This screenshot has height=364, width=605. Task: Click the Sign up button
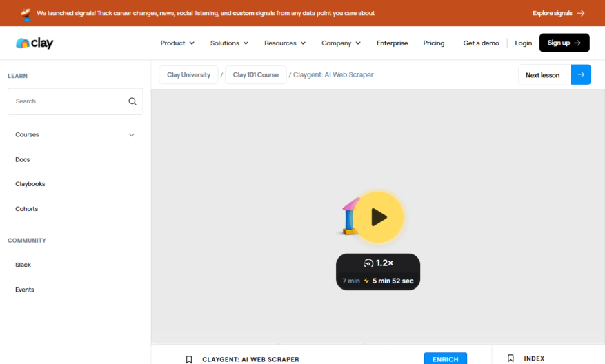pos(564,43)
